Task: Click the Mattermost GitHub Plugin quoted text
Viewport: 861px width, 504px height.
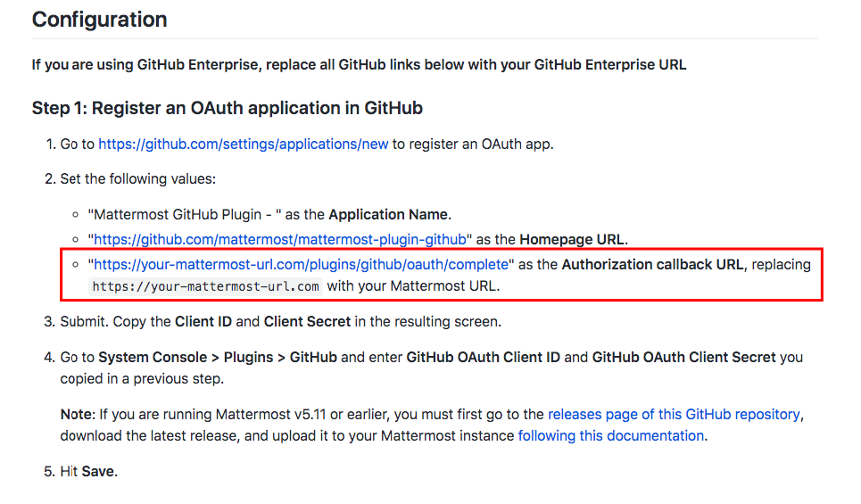Action: pyautogui.click(x=185, y=215)
